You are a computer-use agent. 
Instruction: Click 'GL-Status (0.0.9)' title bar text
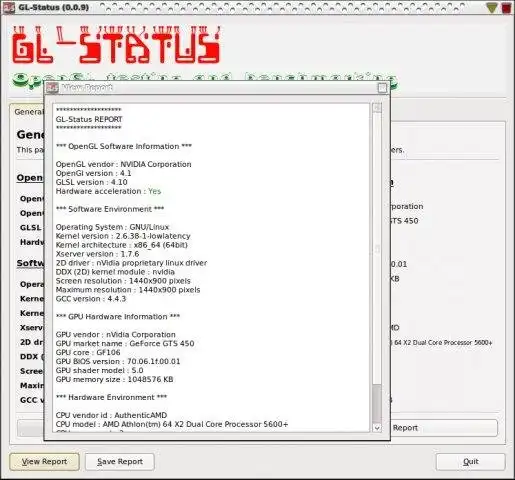[x=53, y=7]
